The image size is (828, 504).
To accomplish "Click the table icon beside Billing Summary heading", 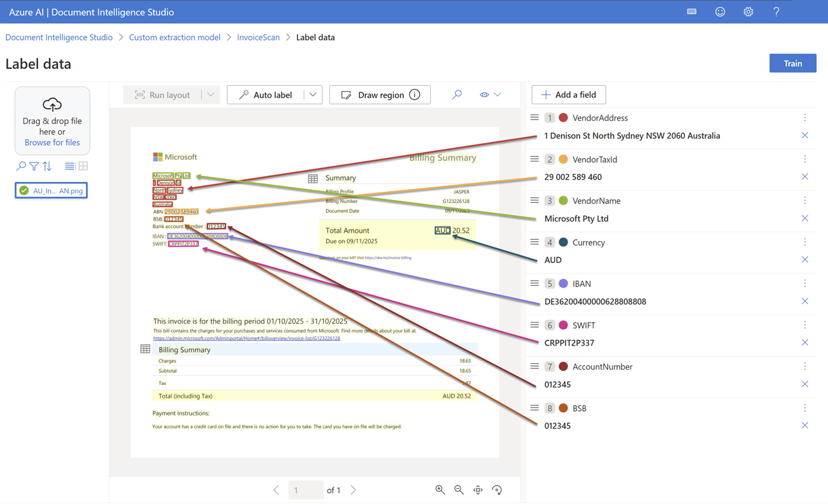I will [x=145, y=349].
